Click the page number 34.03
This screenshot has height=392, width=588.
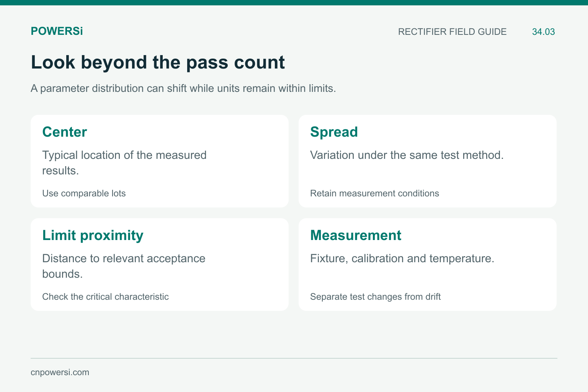[x=543, y=32]
